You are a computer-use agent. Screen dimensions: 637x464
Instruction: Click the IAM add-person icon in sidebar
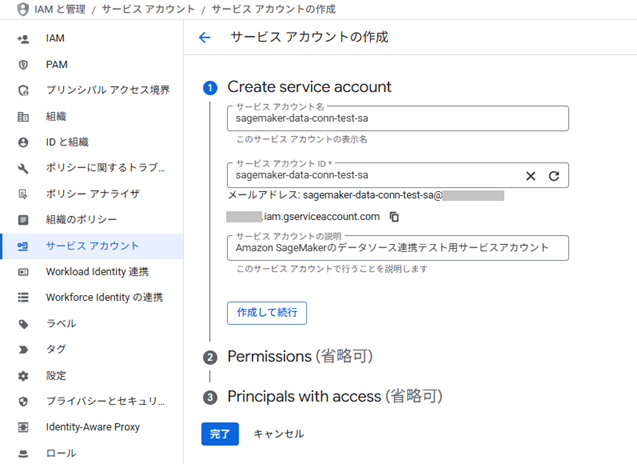23,39
